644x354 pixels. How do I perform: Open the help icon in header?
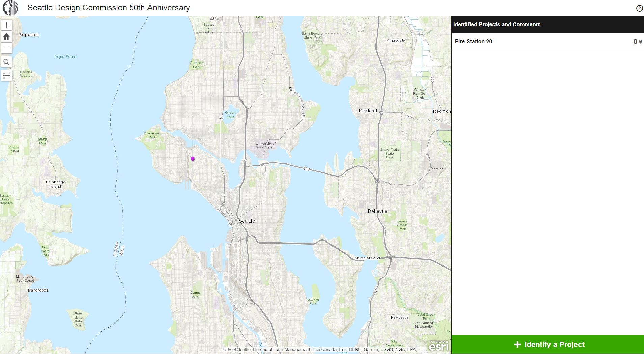coord(639,8)
